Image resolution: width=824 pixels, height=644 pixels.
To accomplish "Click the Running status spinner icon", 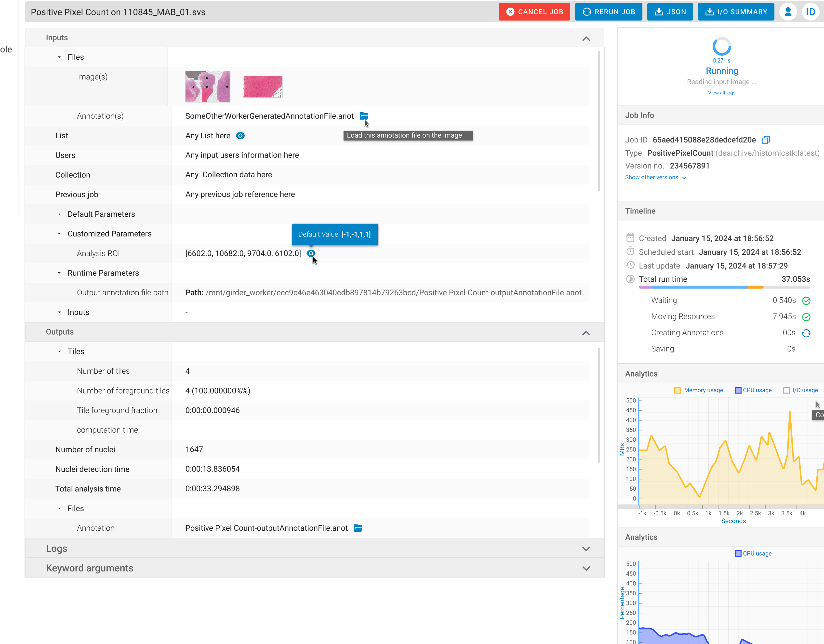I will click(721, 46).
